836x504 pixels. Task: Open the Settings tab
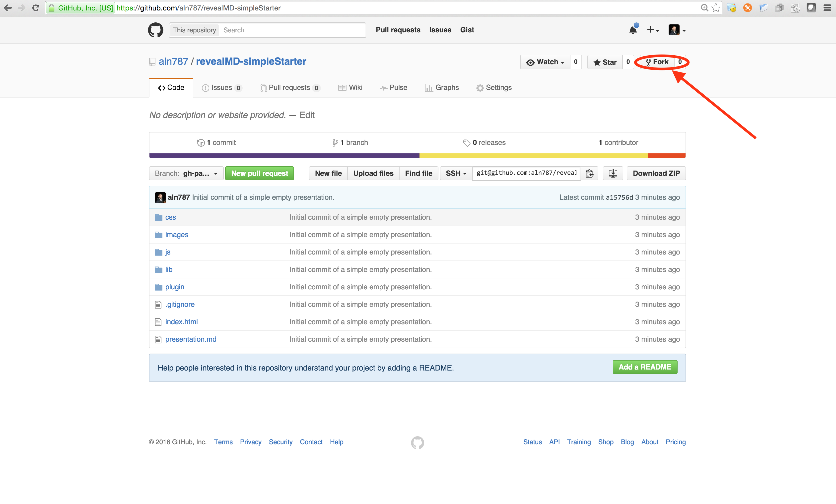494,87
